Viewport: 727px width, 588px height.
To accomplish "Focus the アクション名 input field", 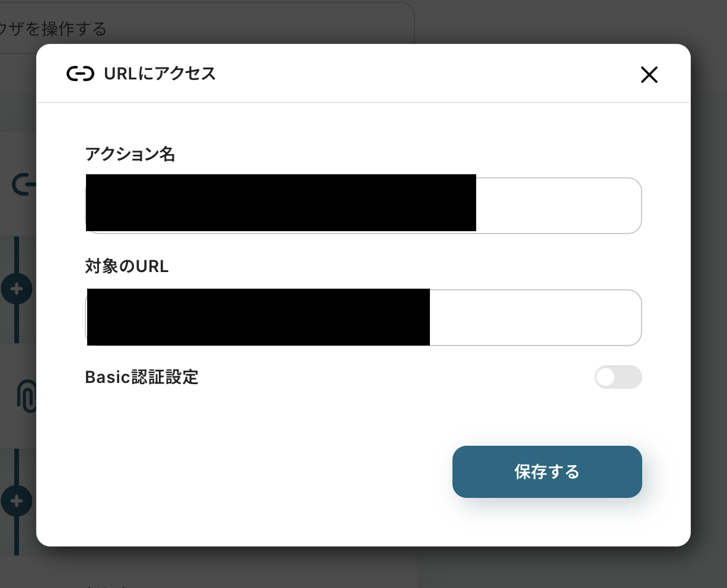I will coord(557,206).
